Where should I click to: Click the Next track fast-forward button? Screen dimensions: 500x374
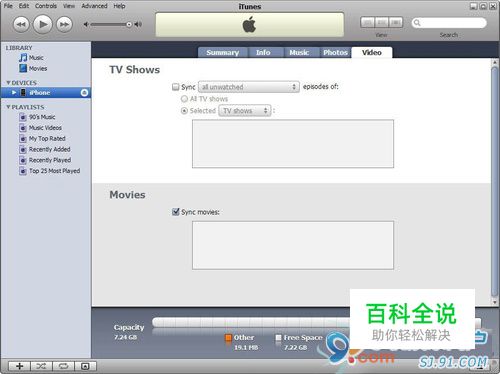click(64, 24)
